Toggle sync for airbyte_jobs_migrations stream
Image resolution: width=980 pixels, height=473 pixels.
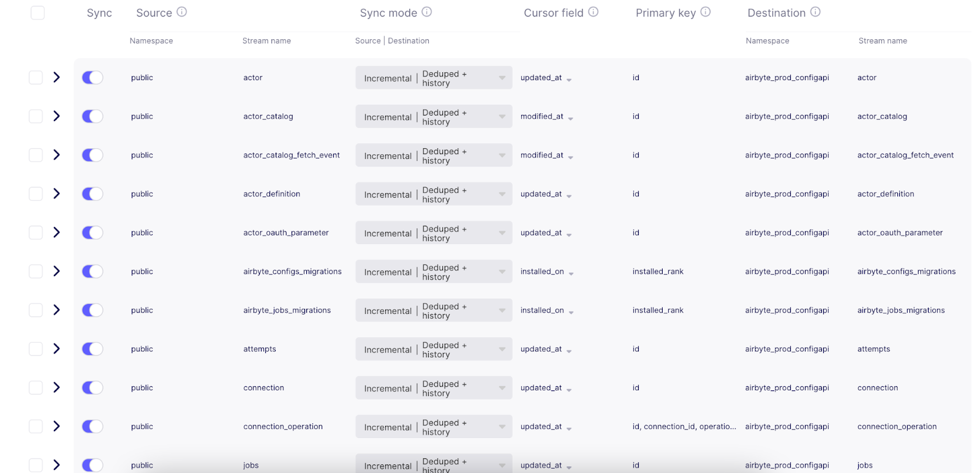click(x=92, y=310)
